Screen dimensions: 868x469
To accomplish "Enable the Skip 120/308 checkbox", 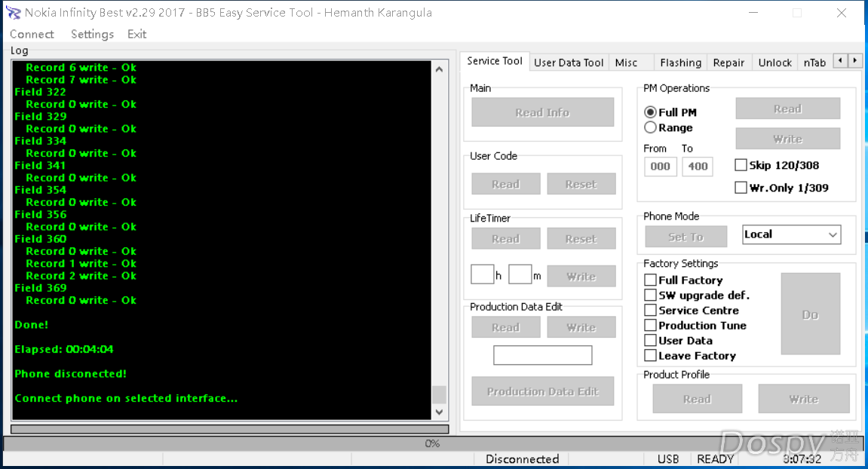I will click(741, 165).
